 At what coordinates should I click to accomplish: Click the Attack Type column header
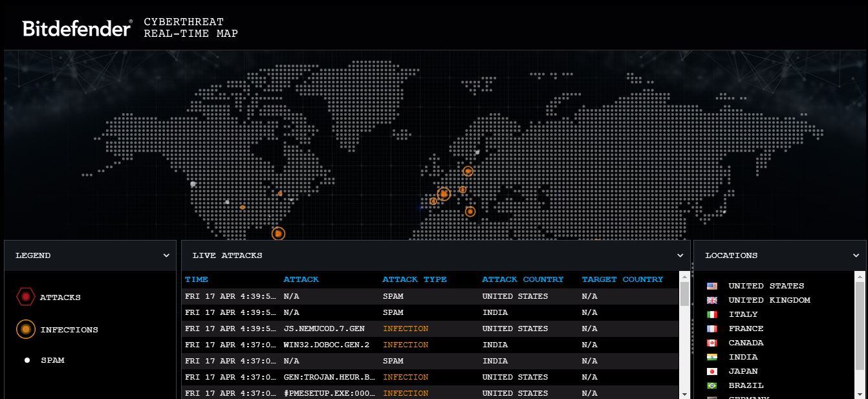(414, 279)
